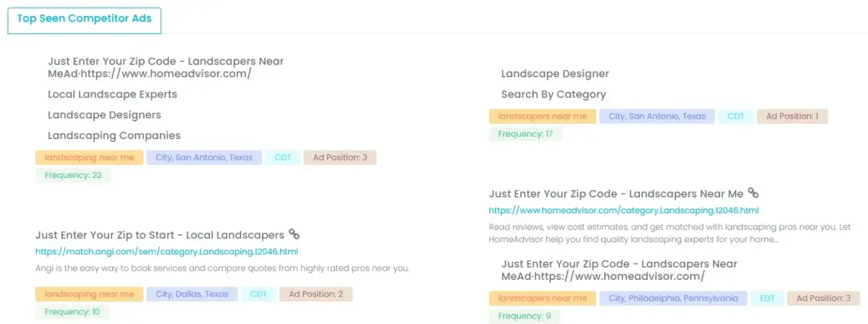Click the 'Ad Position: 1' badge
Screen dimensions: 868x324
(x=792, y=116)
